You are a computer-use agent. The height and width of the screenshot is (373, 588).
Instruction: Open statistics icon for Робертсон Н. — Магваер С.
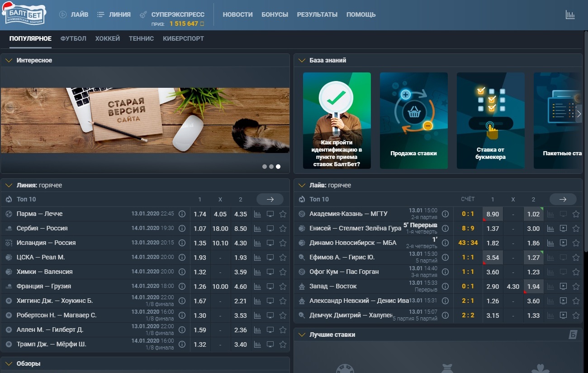(x=258, y=315)
